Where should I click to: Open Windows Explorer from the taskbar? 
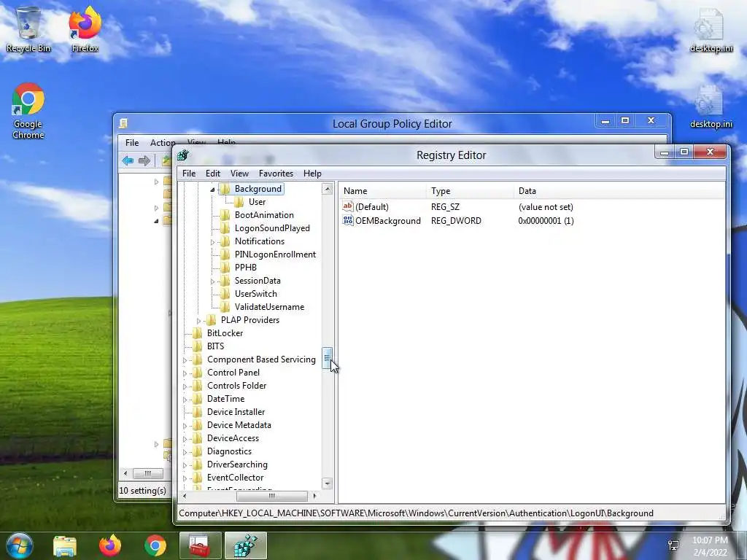pyautogui.click(x=65, y=545)
